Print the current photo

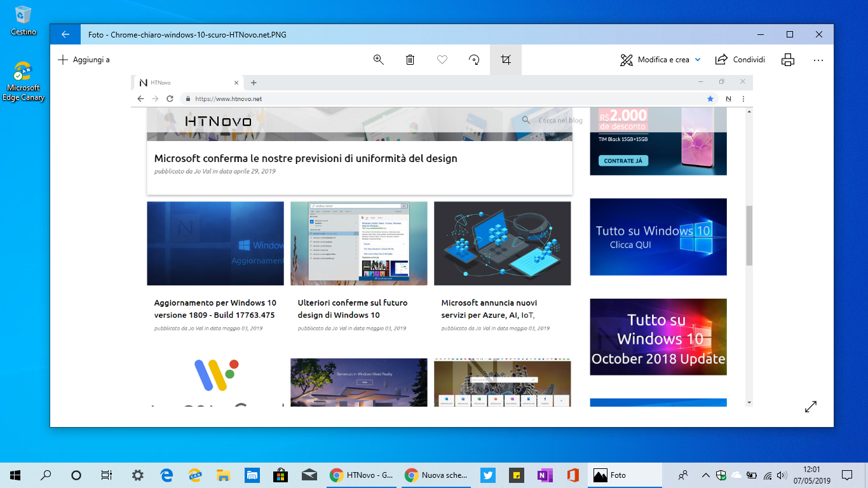(787, 59)
